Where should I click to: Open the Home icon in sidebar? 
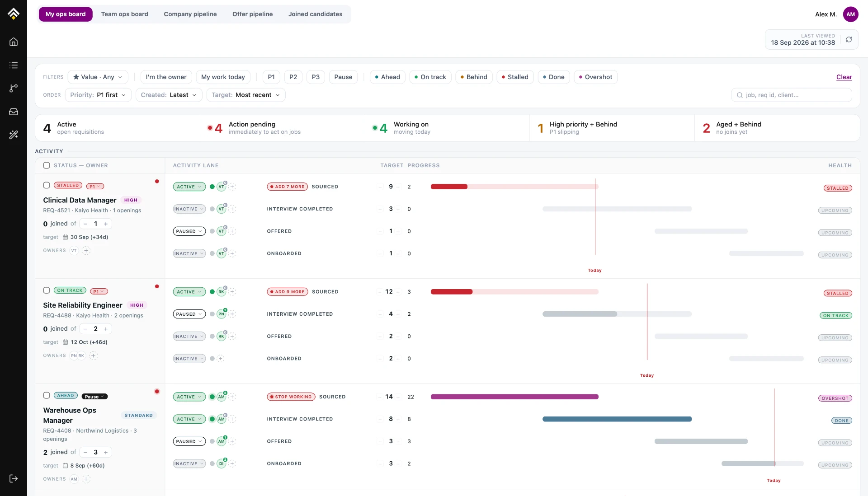(14, 42)
